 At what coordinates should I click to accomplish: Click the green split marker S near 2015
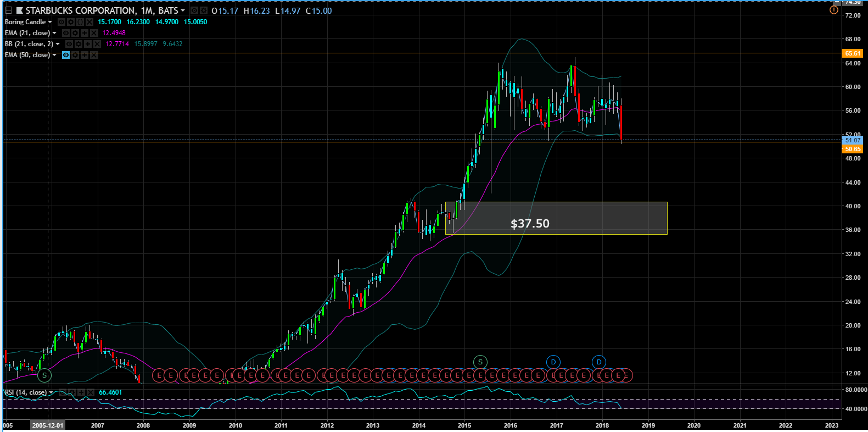click(x=480, y=362)
